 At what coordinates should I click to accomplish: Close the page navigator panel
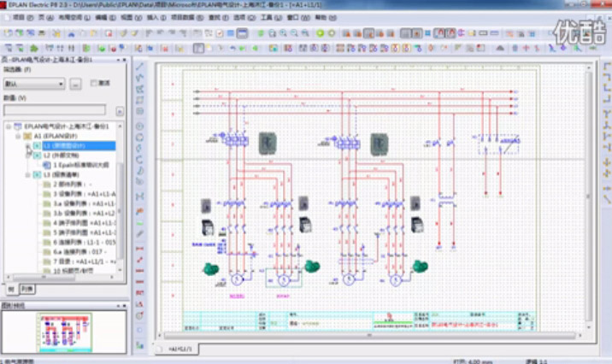coord(125,60)
